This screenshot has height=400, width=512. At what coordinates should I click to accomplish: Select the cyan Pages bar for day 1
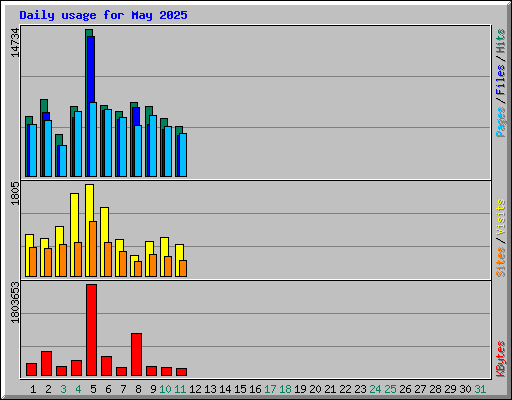33,150
